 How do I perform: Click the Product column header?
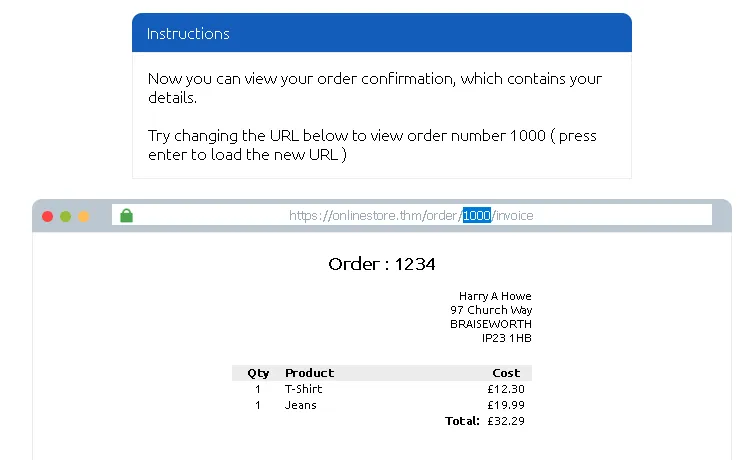309,373
